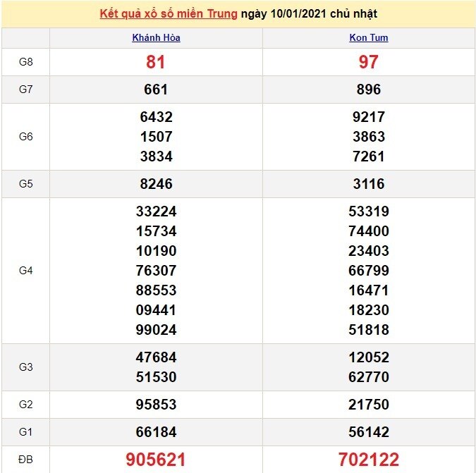Select the G1 number 56142
Screen dimensions: 476x473
(x=368, y=432)
